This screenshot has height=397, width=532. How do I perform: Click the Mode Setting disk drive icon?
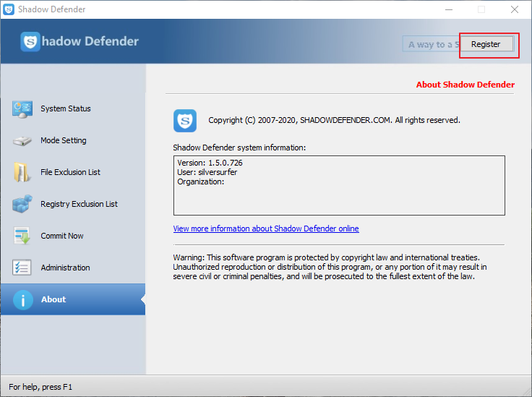click(x=22, y=141)
